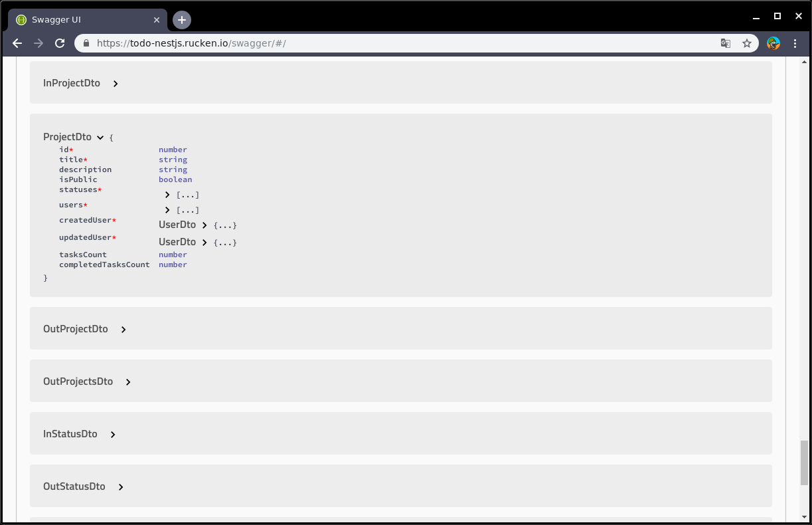Bookmark this page with star icon

click(747, 43)
